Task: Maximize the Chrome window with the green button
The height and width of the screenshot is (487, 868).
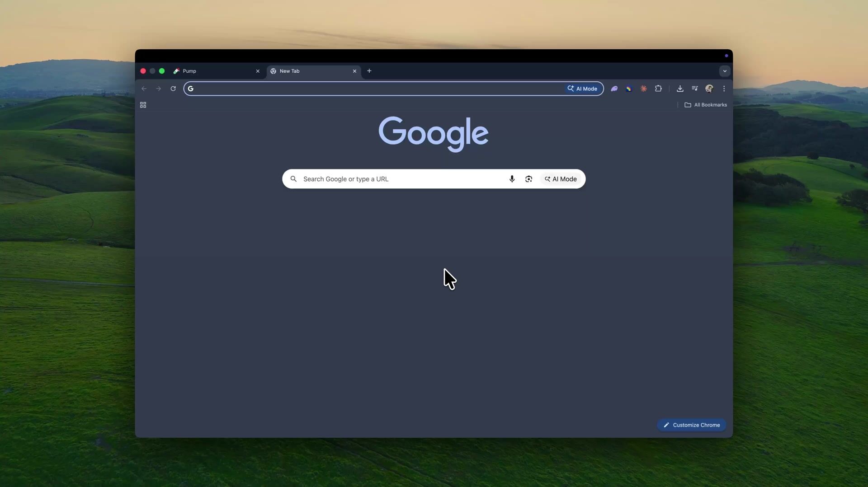Action: pyautogui.click(x=162, y=71)
